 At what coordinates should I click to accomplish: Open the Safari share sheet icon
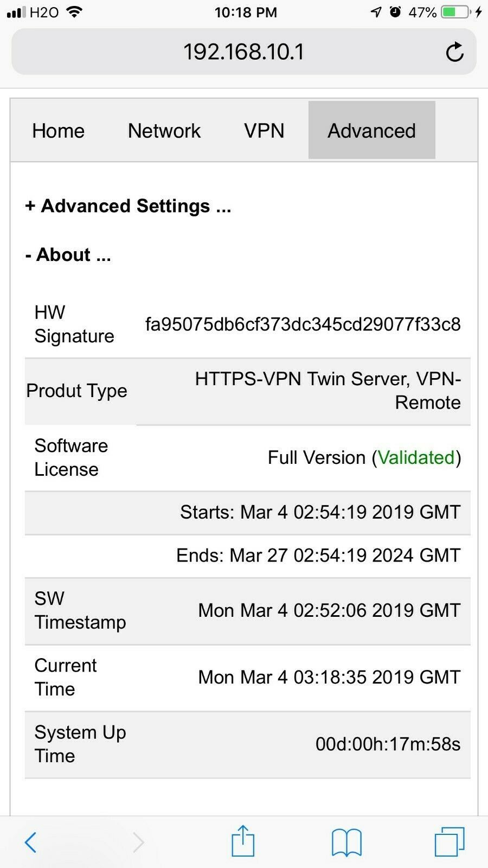(243, 840)
